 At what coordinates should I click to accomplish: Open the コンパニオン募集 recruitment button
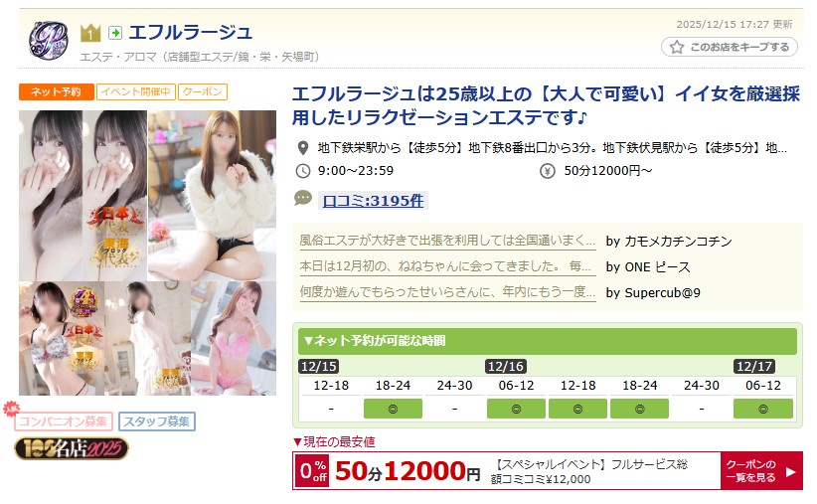64,421
